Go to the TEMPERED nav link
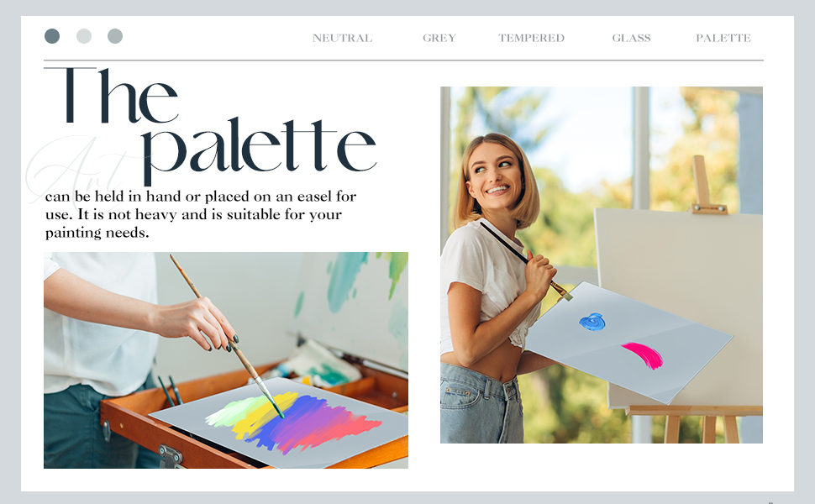 [x=531, y=38]
